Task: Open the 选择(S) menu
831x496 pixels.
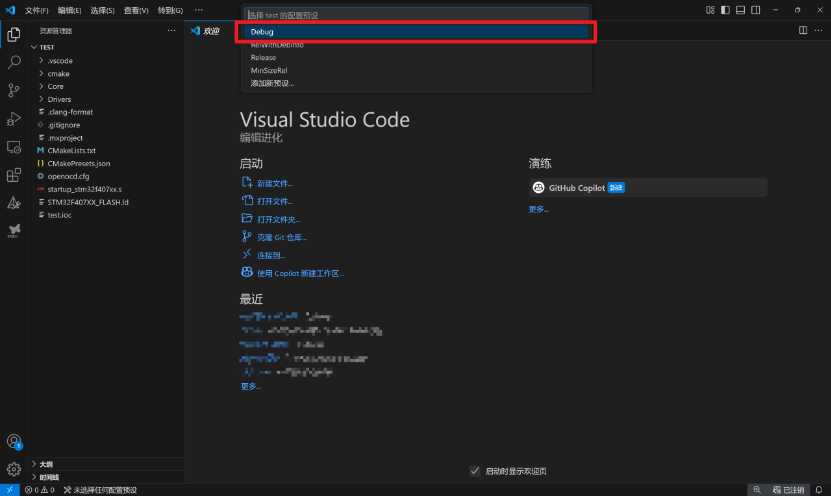Action: tap(102, 10)
